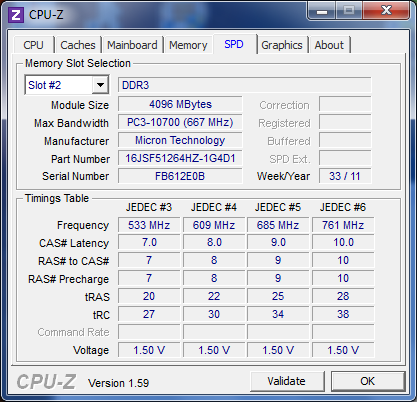
Task: Click the tRC value 27
Action: coord(149,314)
